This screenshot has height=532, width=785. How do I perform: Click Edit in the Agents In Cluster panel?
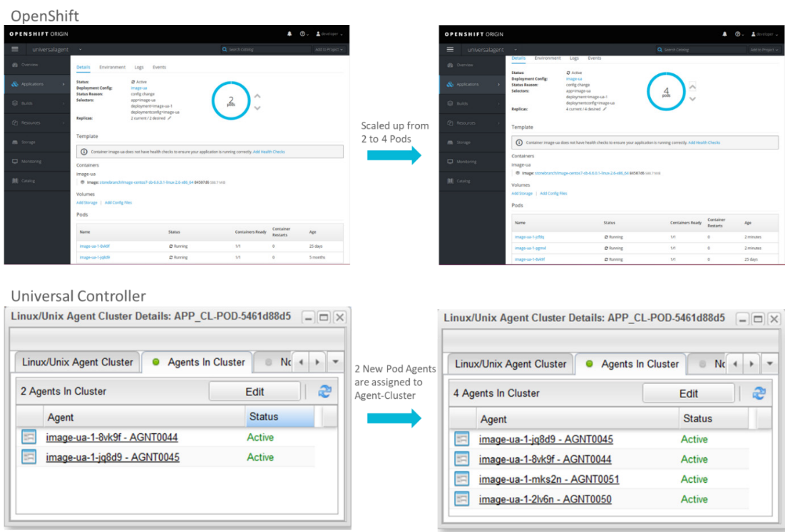pos(254,391)
